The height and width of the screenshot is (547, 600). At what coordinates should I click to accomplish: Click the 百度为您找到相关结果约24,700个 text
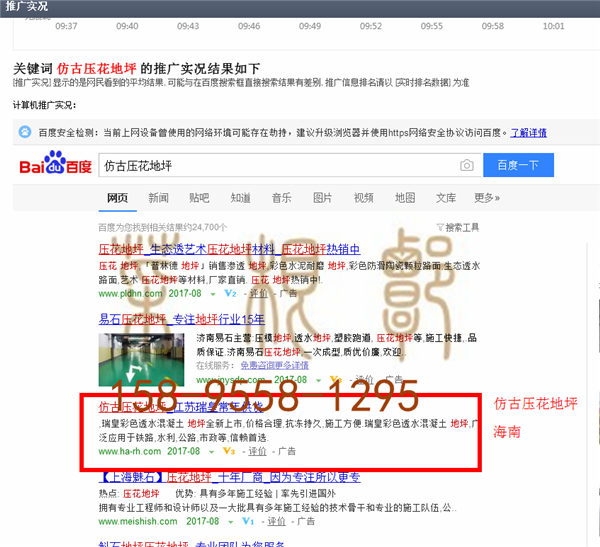163,227
